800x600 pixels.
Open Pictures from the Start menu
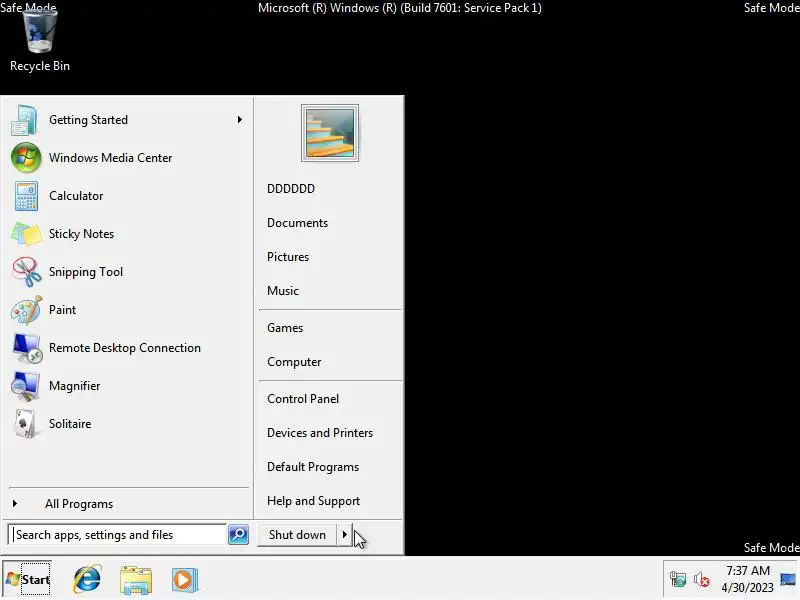(x=288, y=257)
